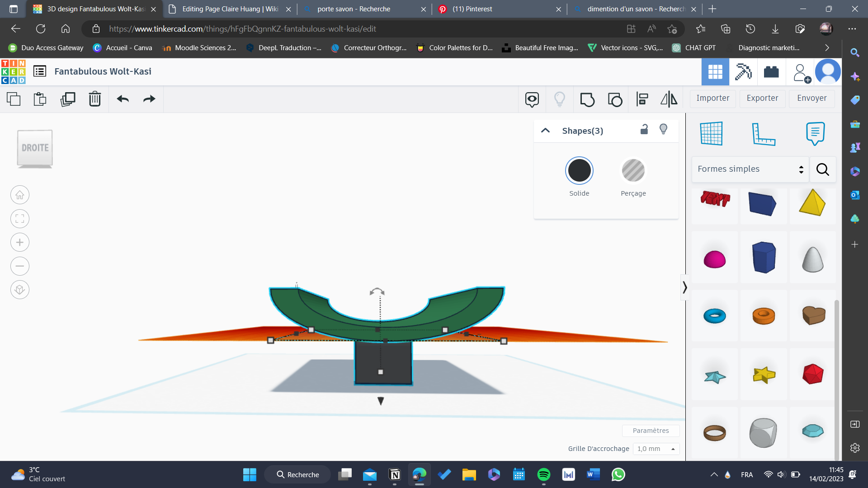Fit all in view
This screenshot has height=488, width=868.
pos(20,219)
